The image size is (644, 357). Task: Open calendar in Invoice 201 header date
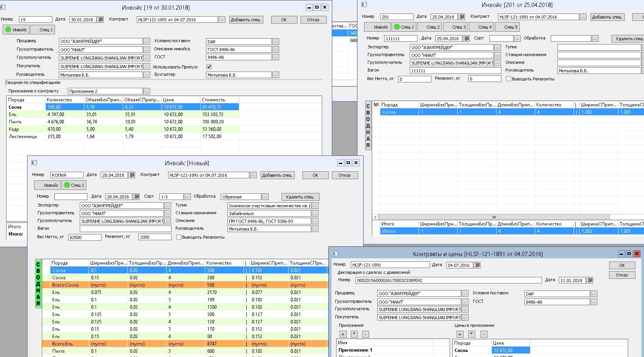click(462, 17)
